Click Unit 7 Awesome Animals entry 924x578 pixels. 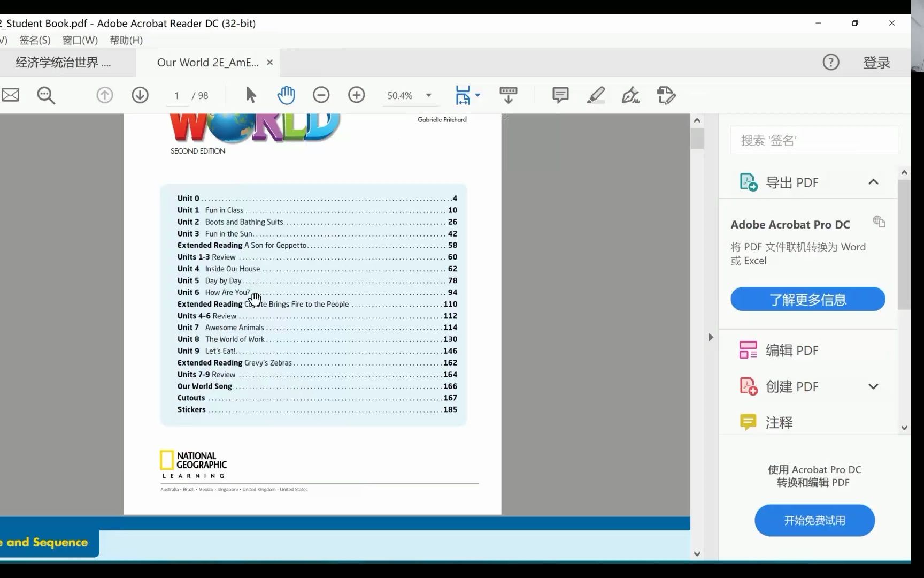pos(317,328)
